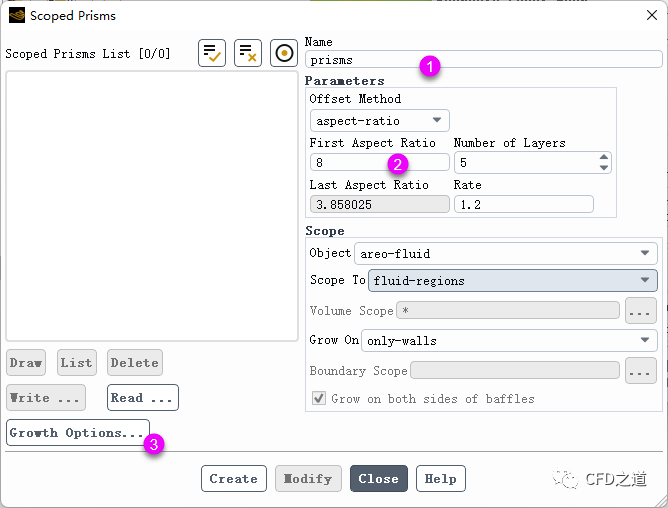
Task: Click the select-all list icon
Action: [212, 53]
